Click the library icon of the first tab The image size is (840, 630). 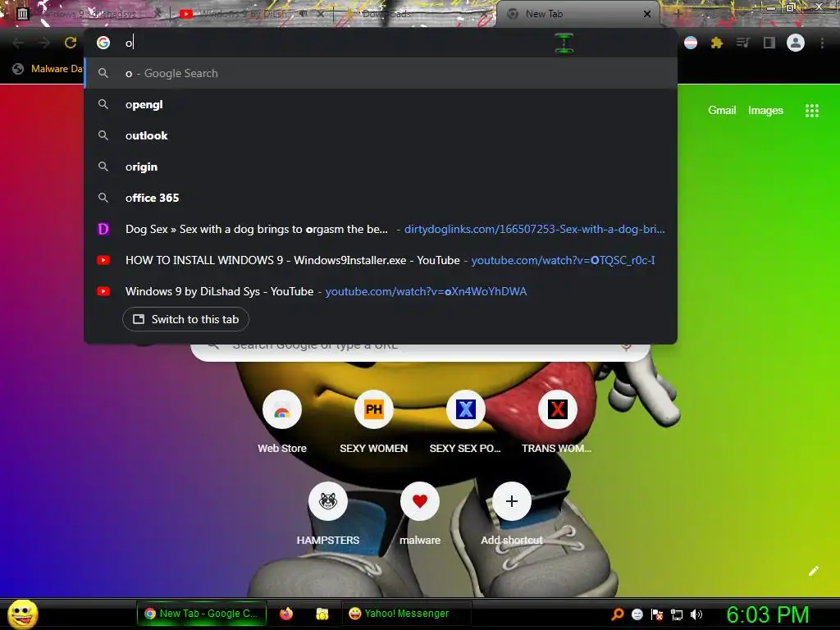pyautogui.click(x=22, y=14)
